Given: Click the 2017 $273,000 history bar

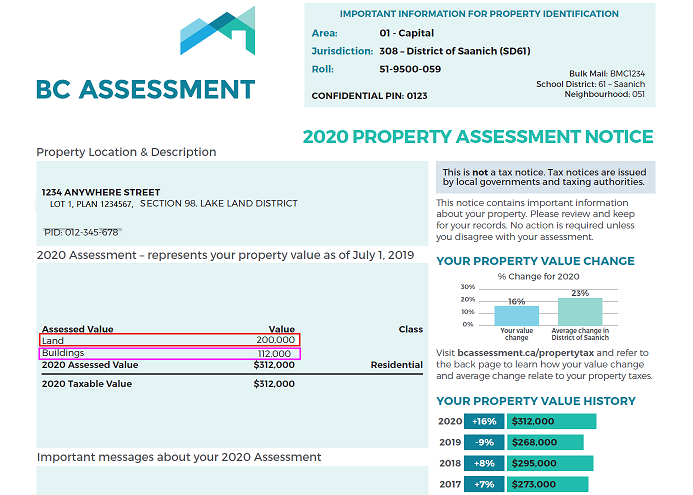Looking at the screenshot, I should pos(548,484).
